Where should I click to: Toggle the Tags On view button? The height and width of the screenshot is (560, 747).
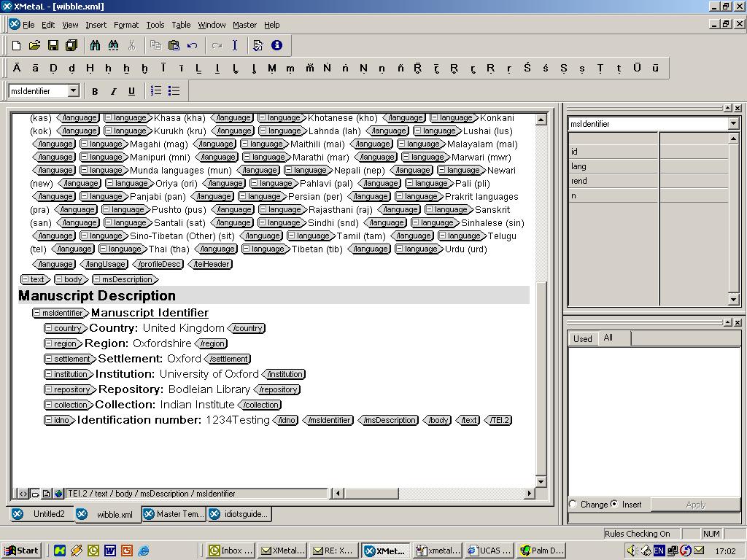click(35, 494)
